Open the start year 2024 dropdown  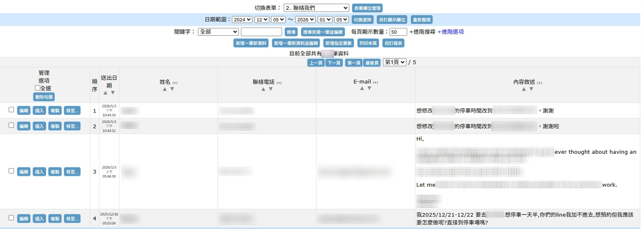tap(242, 20)
